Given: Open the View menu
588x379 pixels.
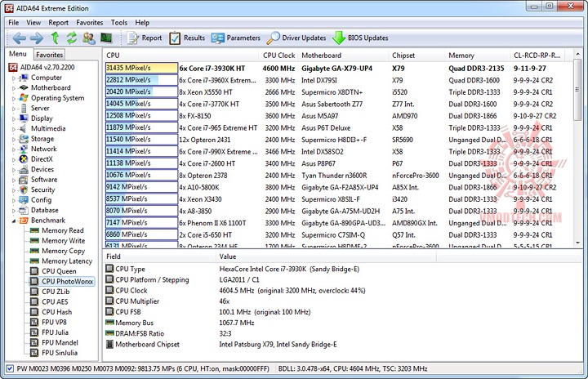Looking at the screenshot, I should pos(33,23).
